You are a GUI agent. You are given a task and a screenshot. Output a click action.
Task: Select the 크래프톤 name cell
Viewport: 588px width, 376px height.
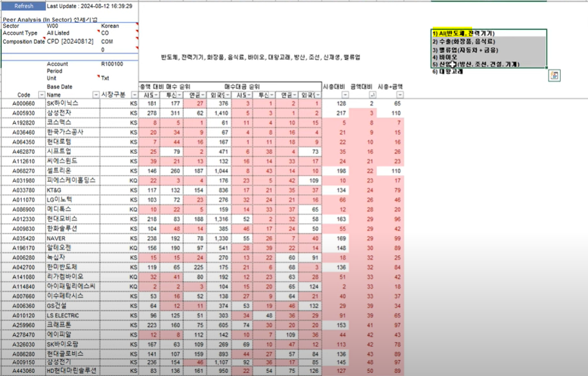click(x=73, y=325)
